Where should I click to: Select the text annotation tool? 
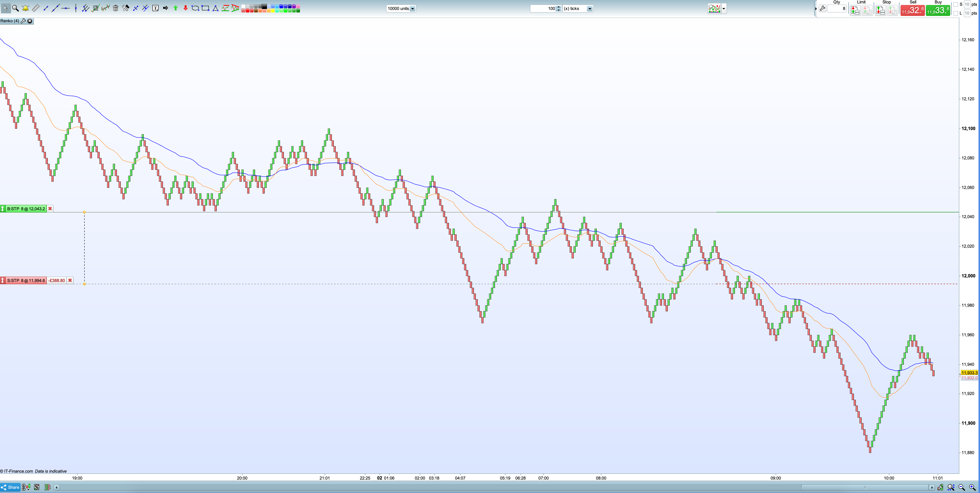coord(155,8)
